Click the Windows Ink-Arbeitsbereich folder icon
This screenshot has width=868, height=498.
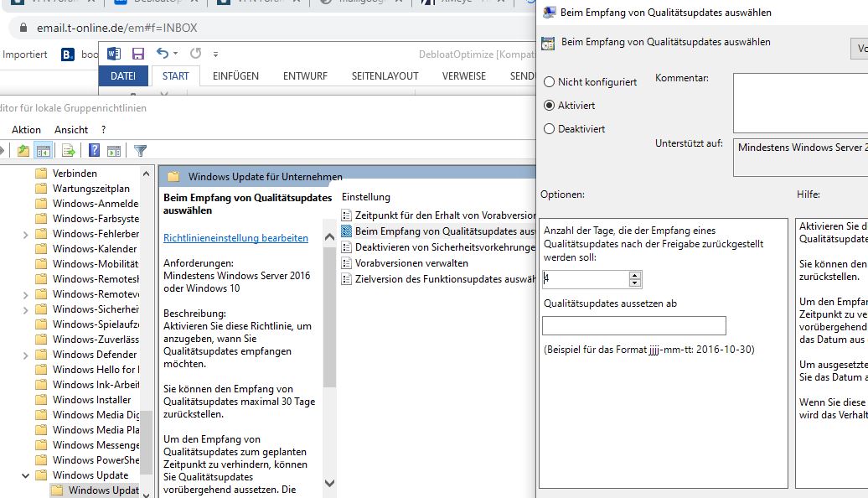coord(41,385)
